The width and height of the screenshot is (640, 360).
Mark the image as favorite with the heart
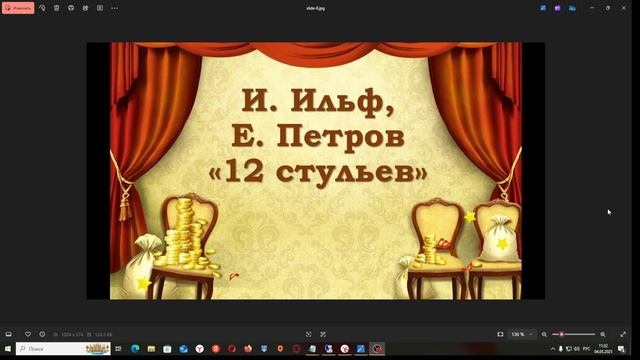pos(28,334)
